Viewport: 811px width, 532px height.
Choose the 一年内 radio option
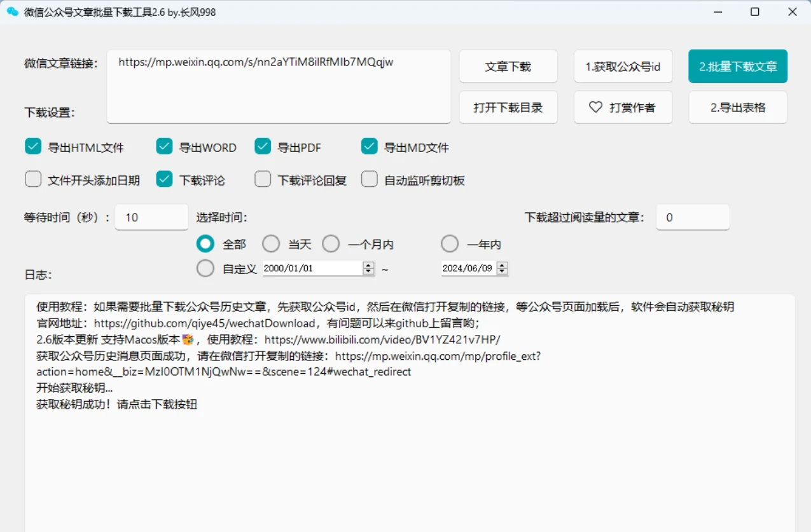450,243
